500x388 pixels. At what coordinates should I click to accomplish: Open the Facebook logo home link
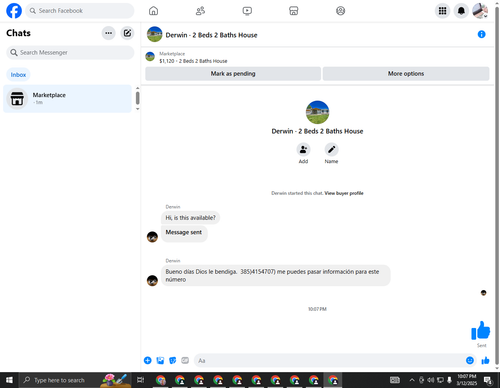coord(14,11)
